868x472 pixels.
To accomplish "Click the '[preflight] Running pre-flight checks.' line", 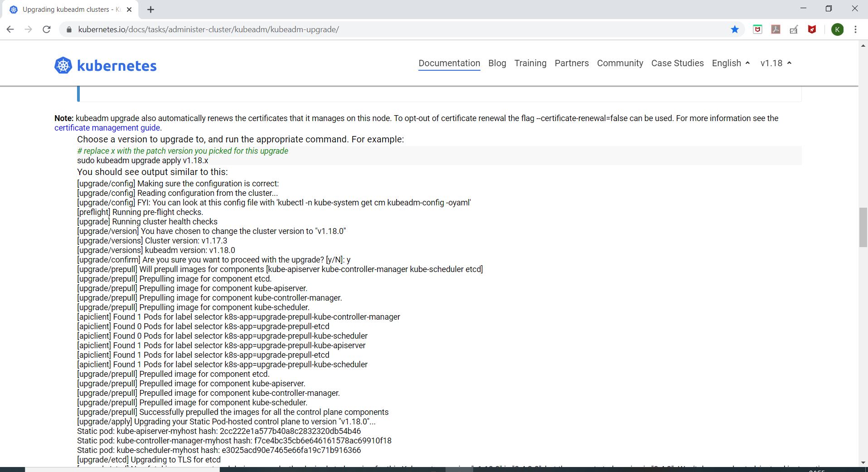I will pyautogui.click(x=140, y=212).
